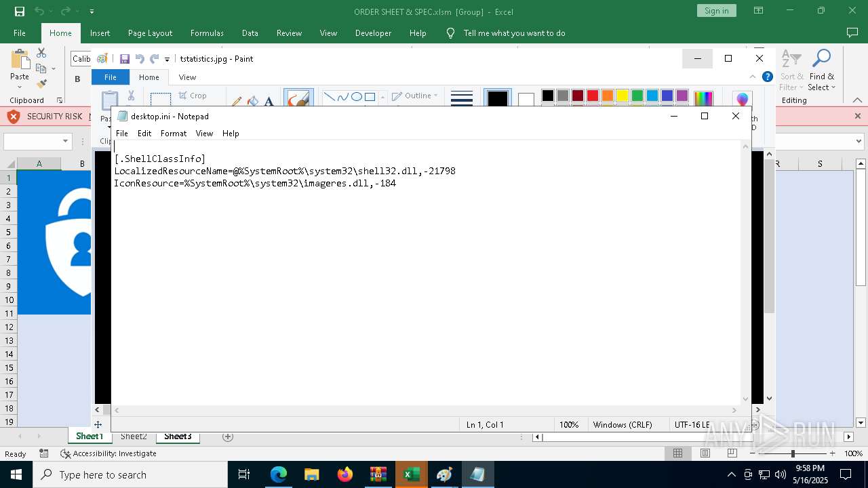Open Excel's Developer tab
Screen dimensions: 868x488
(x=373, y=33)
